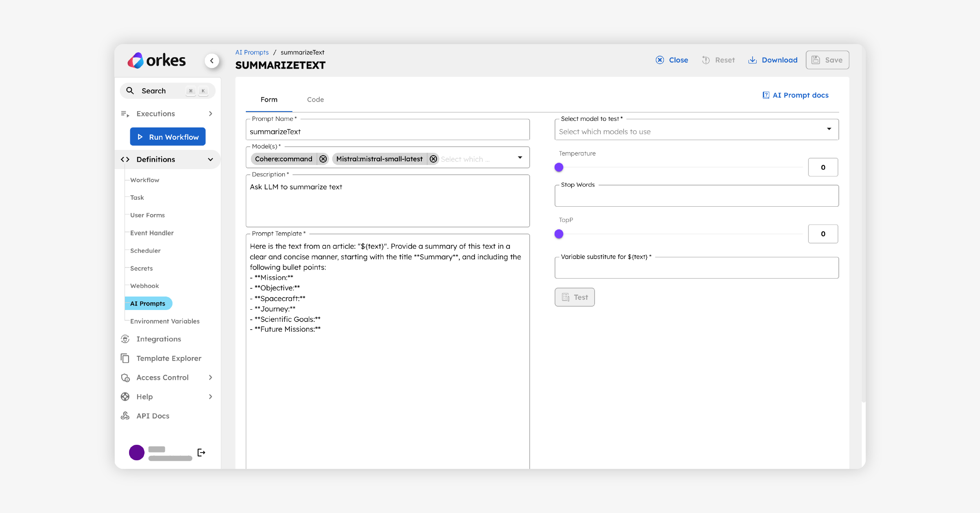
Task: Open Integrations from the sidebar
Action: [158, 339]
